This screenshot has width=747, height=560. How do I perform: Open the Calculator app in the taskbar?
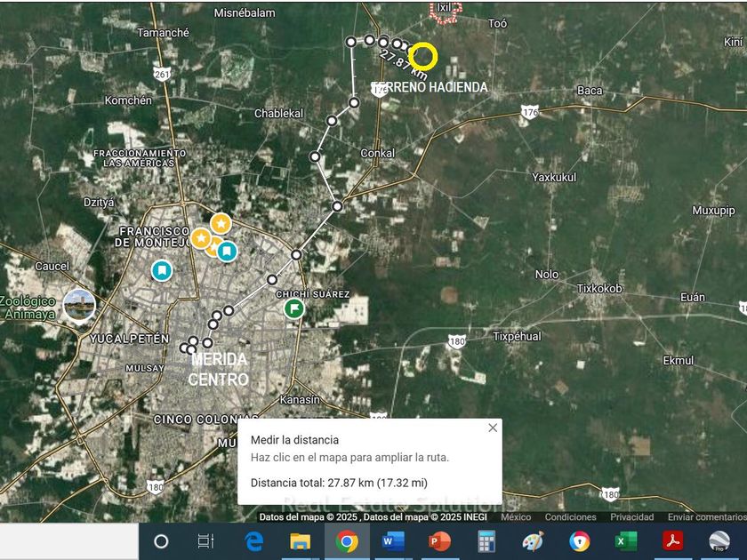(x=486, y=541)
